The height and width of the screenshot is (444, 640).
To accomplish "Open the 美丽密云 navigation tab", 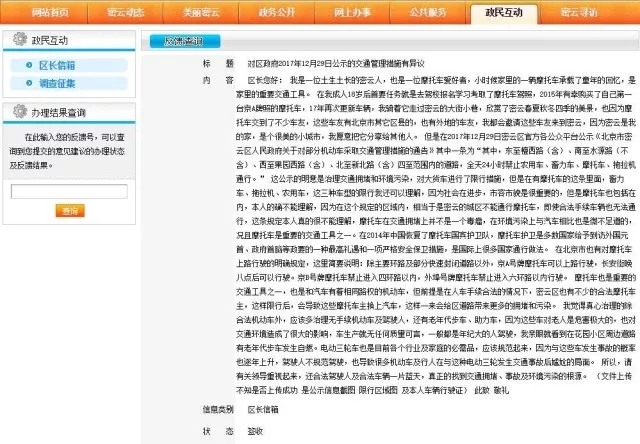I will click(x=201, y=13).
